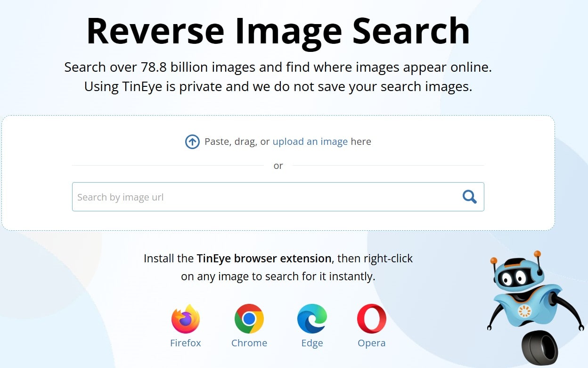Open the Edge text link
The image size is (588, 368).
point(312,343)
